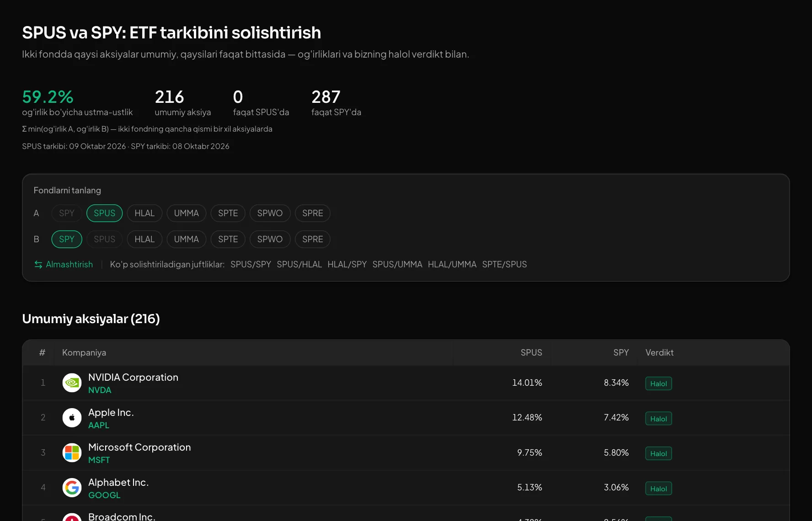Select UMMA in fund row A
812x521 pixels.
(187, 213)
